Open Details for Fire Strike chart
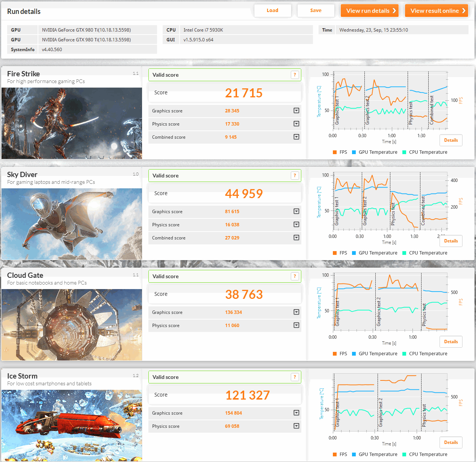This screenshot has width=476, height=462. pos(451,140)
